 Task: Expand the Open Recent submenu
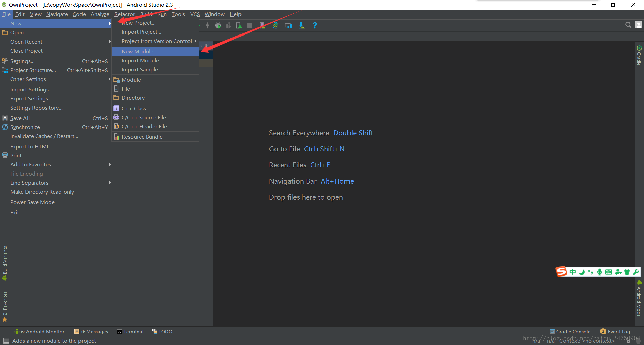coord(56,42)
